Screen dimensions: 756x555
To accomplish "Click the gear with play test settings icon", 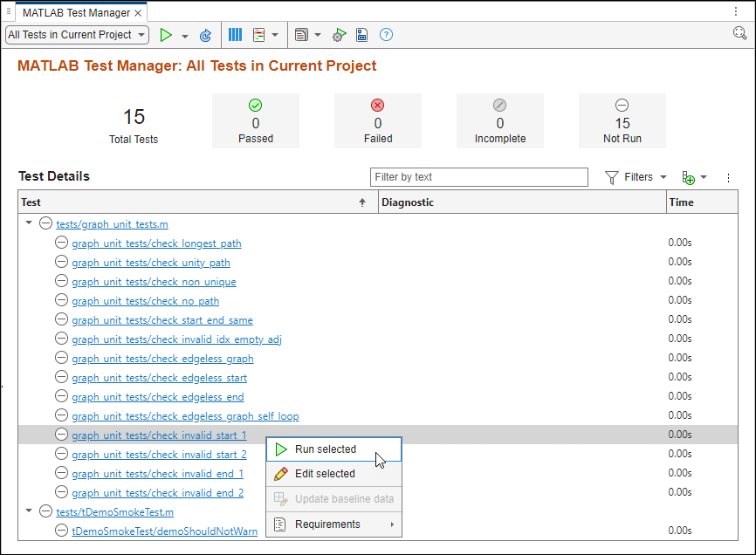I will 339,35.
